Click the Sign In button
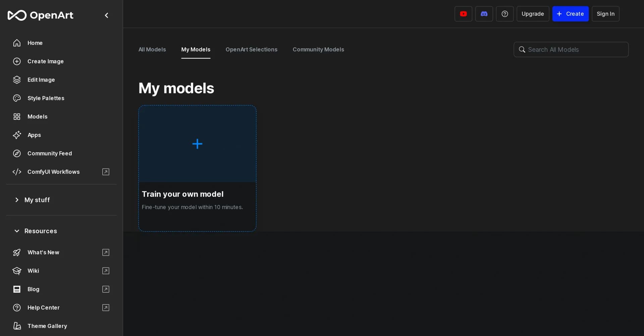Screen dimensions: 644x336 (605, 14)
